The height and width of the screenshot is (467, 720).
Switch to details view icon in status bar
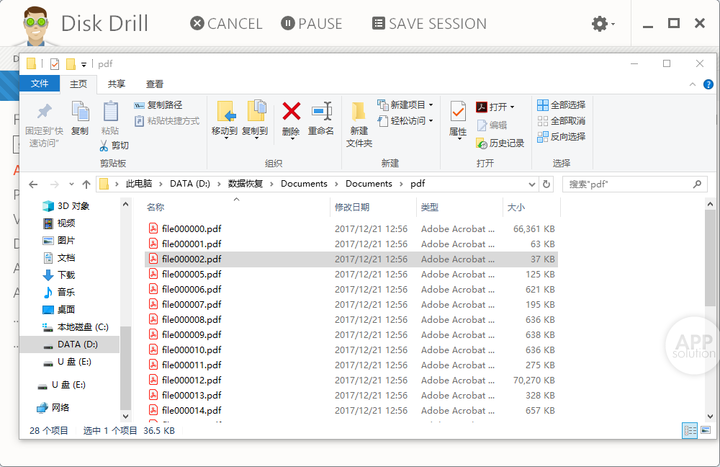pyautogui.click(x=690, y=431)
